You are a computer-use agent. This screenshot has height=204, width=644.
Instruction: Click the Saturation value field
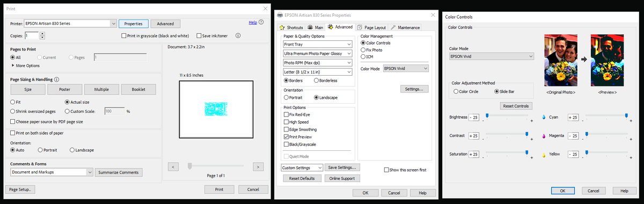[473, 155]
